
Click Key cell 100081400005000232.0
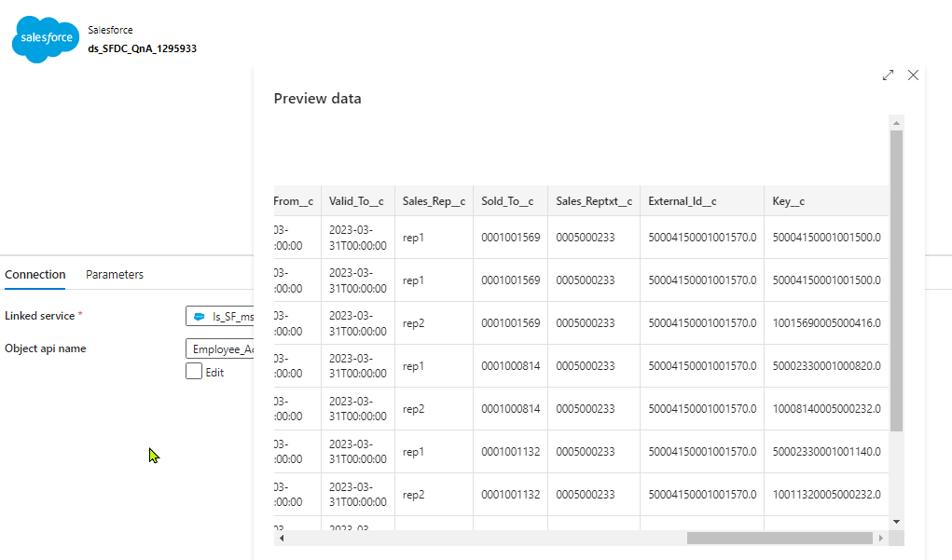click(826, 409)
